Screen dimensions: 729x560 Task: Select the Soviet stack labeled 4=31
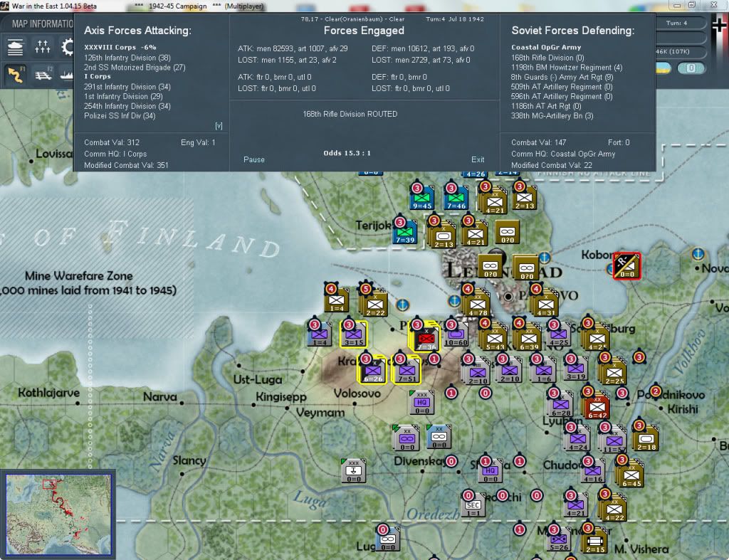(546, 304)
